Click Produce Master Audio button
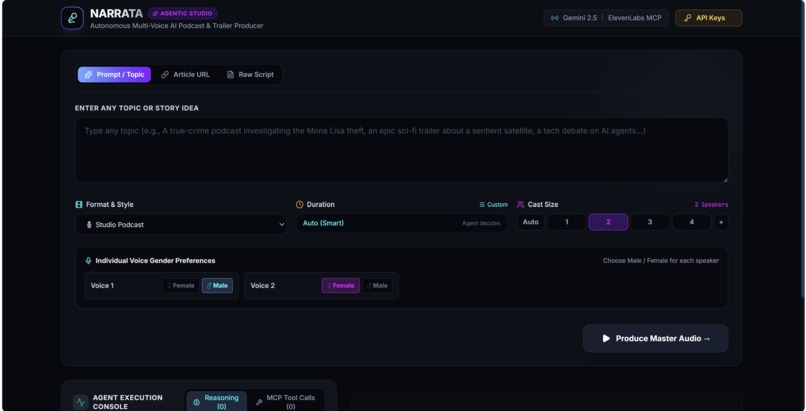 pyautogui.click(x=655, y=339)
